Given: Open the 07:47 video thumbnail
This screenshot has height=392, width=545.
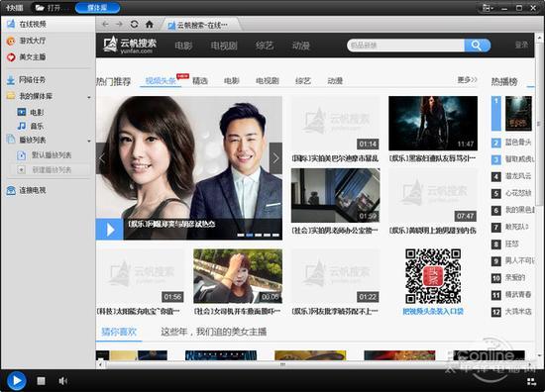Looking at the screenshot, I should pyautogui.click(x=433, y=195).
